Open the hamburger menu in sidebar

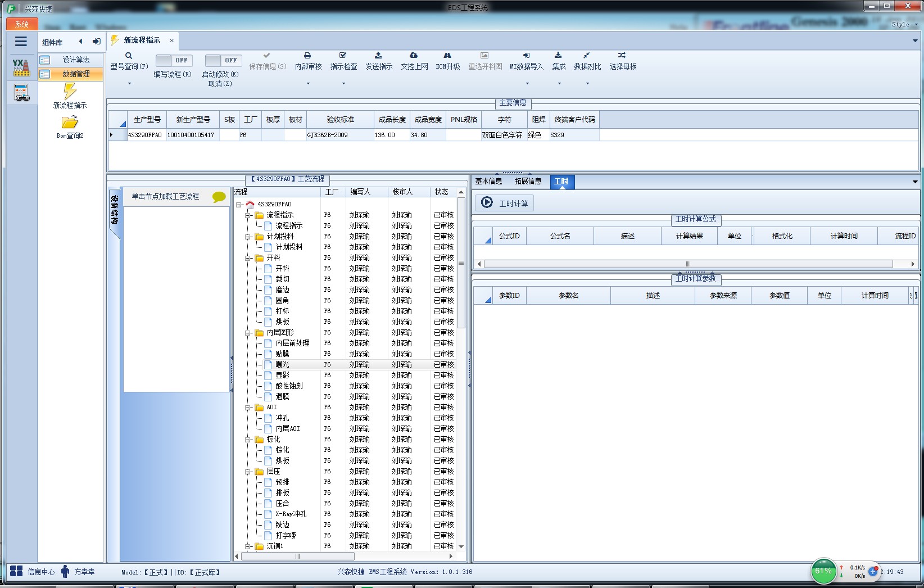pyautogui.click(x=21, y=41)
